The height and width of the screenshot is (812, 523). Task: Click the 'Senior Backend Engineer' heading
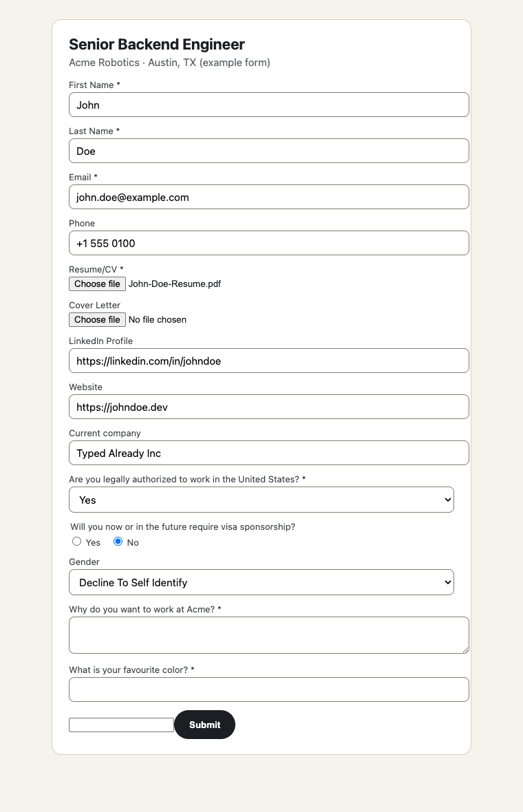(x=156, y=45)
